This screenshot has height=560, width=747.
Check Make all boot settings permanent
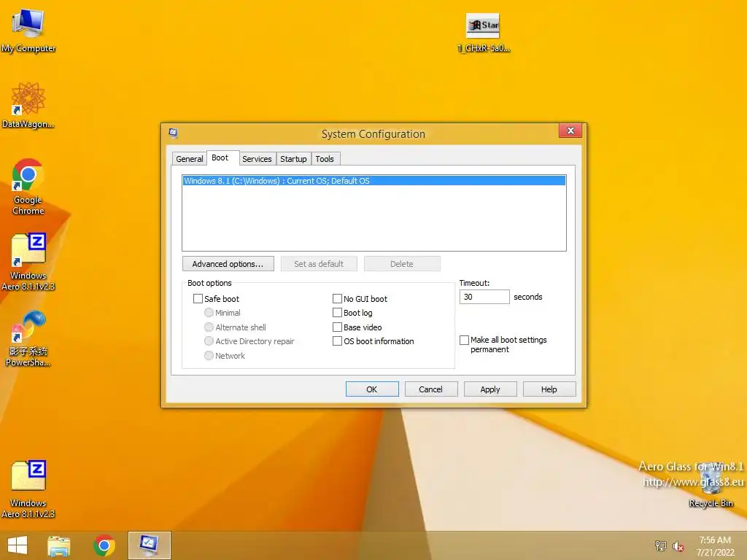[464, 340]
